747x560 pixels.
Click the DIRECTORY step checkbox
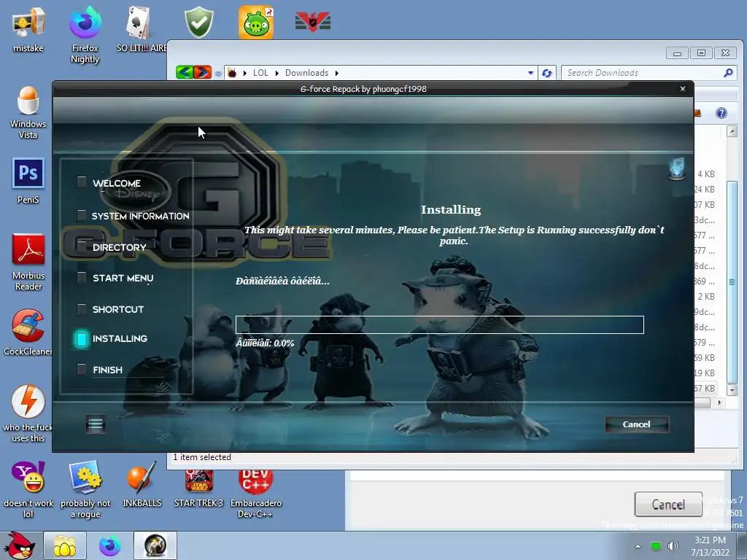(82, 246)
